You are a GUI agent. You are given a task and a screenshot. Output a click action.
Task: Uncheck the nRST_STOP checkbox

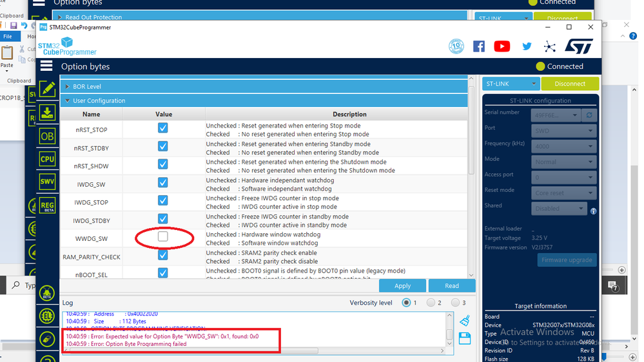[x=162, y=128]
